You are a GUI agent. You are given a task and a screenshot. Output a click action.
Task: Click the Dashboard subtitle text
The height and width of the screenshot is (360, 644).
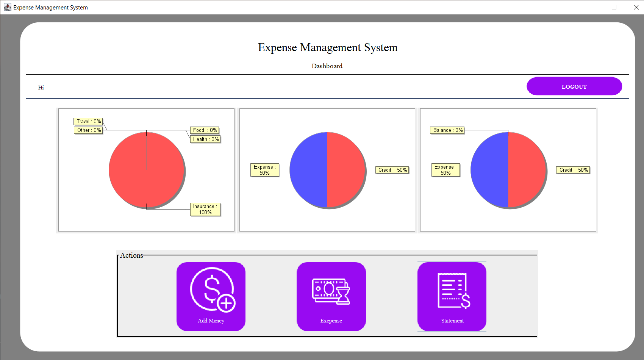click(x=327, y=66)
